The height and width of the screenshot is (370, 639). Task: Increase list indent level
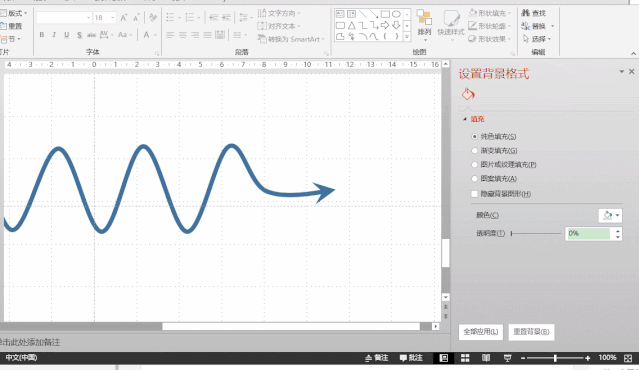226,18
